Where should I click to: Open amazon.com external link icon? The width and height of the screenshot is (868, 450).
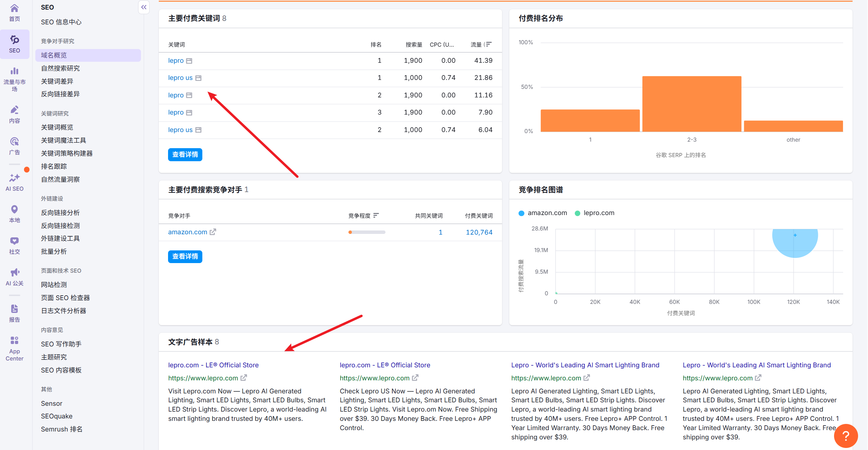(x=213, y=232)
